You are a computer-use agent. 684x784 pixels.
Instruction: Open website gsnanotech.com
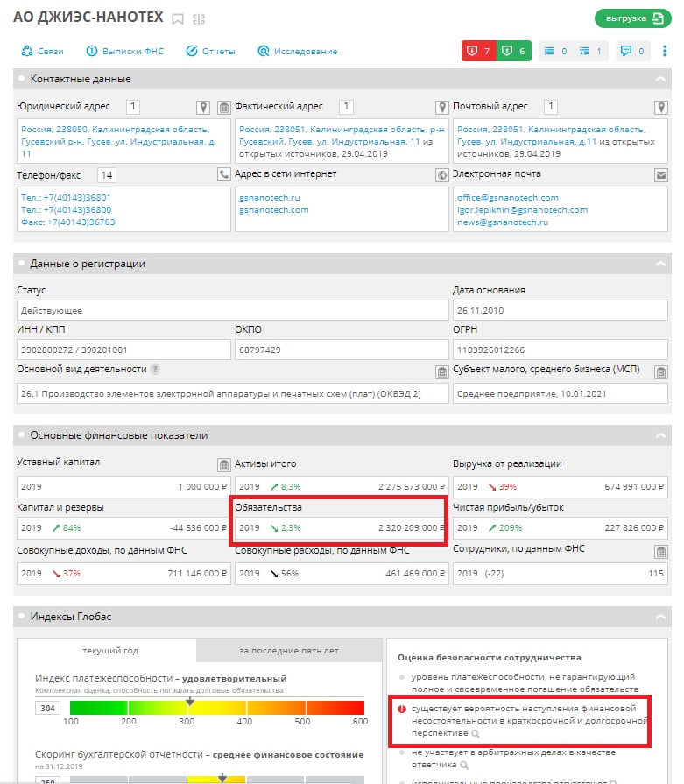coord(273,210)
